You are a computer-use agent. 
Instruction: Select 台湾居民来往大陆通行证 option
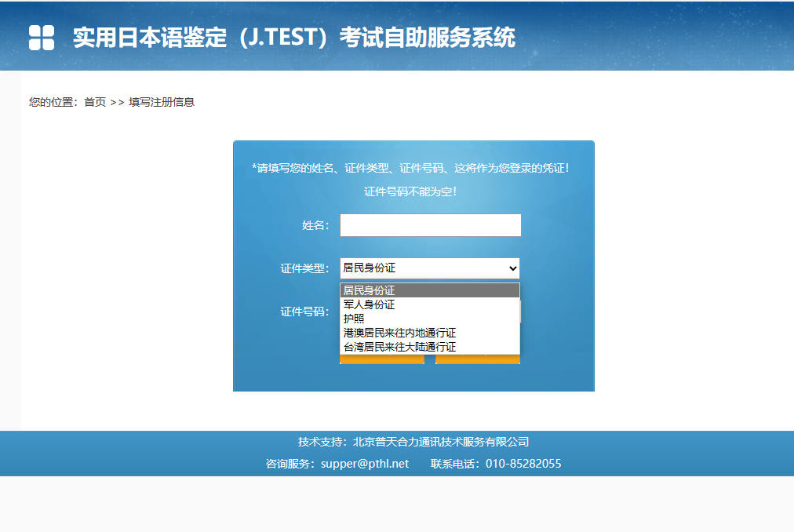[x=430, y=347]
